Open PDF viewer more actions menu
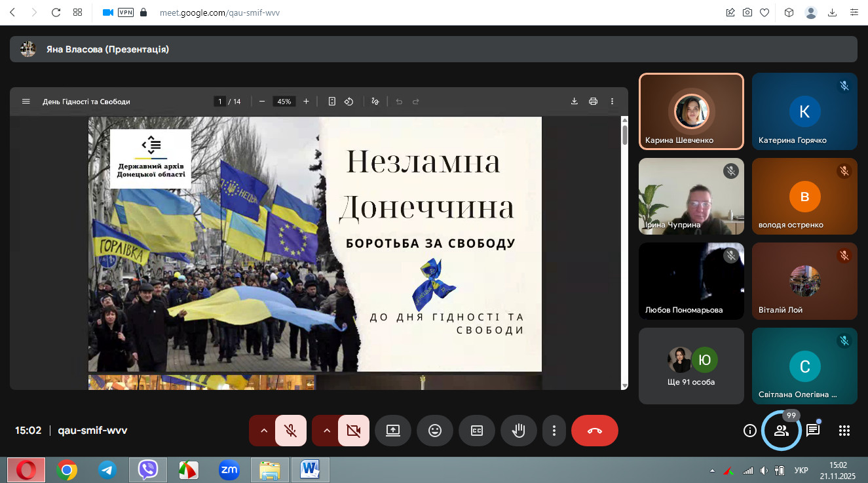Viewport: 868px width, 483px height. tap(613, 102)
